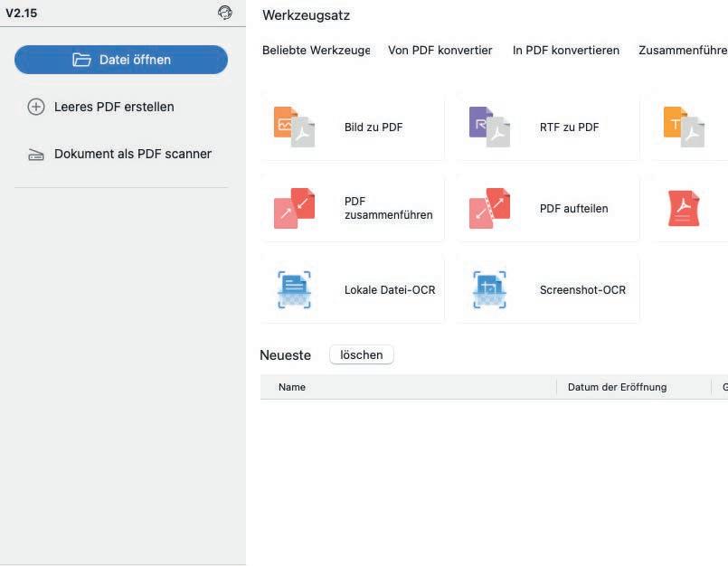This screenshot has width=728, height=566.
Task: Click the V2.15 version label
Action: [x=22, y=13]
